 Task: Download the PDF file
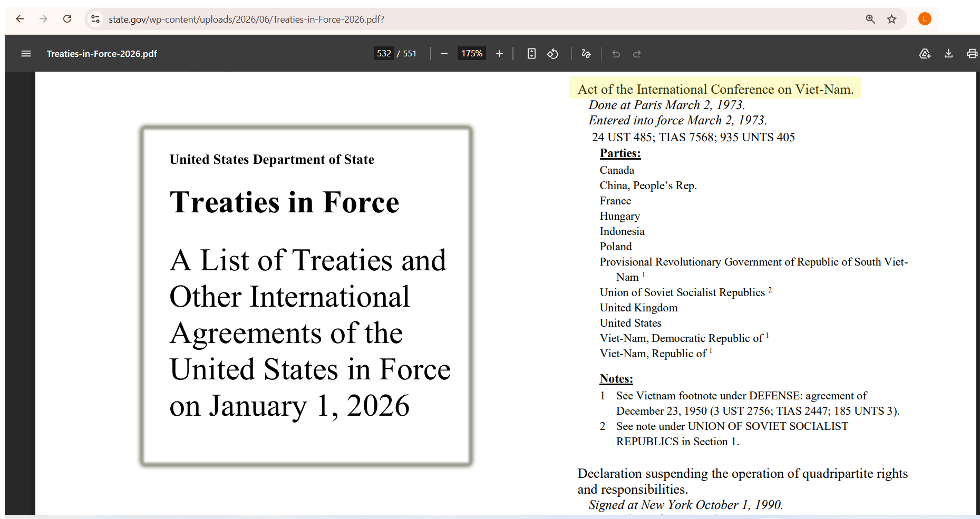(948, 54)
